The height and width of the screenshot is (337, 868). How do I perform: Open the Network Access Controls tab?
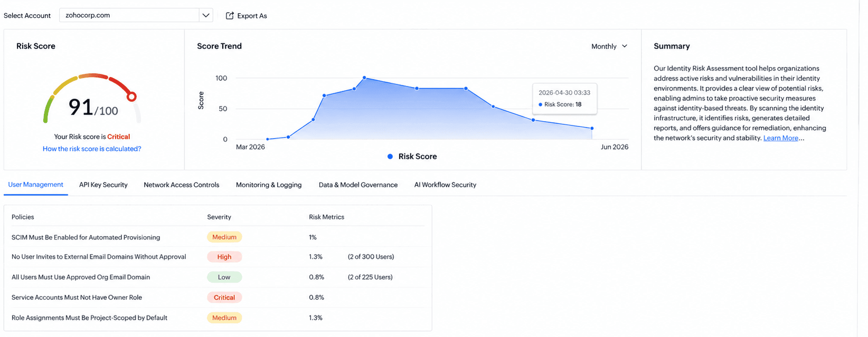pyautogui.click(x=182, y=185)
